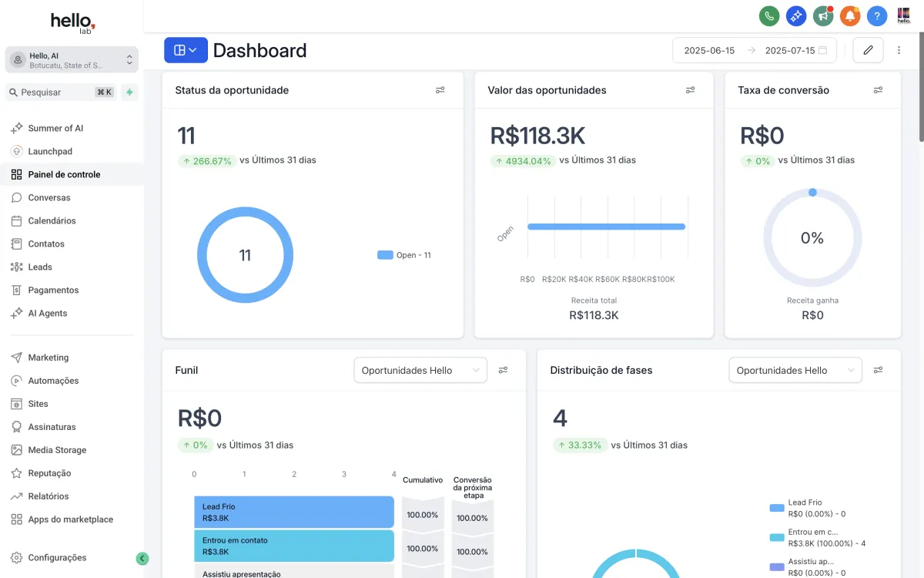
Task: Click the Entrou em c... legend color swatch
Action: click(x=777, y=537)
